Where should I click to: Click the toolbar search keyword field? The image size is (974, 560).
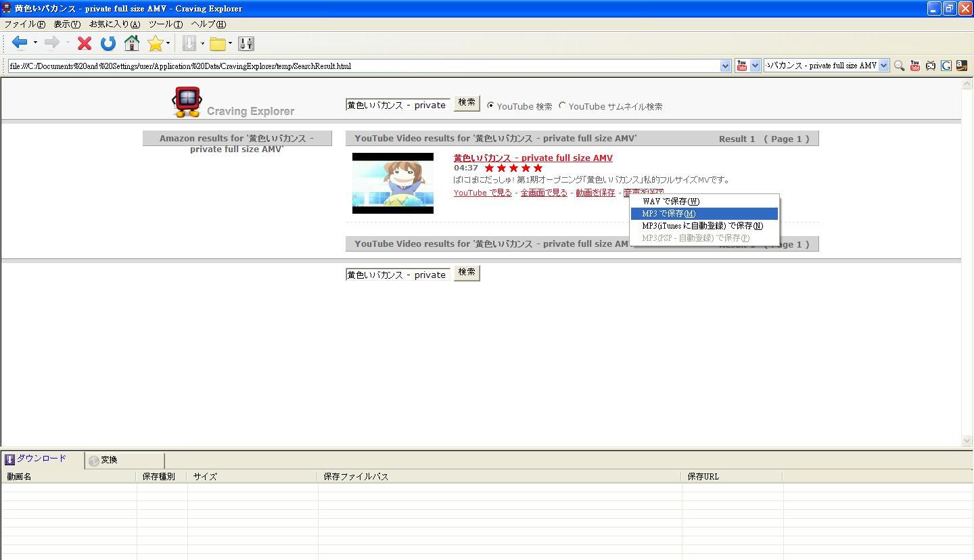pyautogui.click(x=820, y=66)
